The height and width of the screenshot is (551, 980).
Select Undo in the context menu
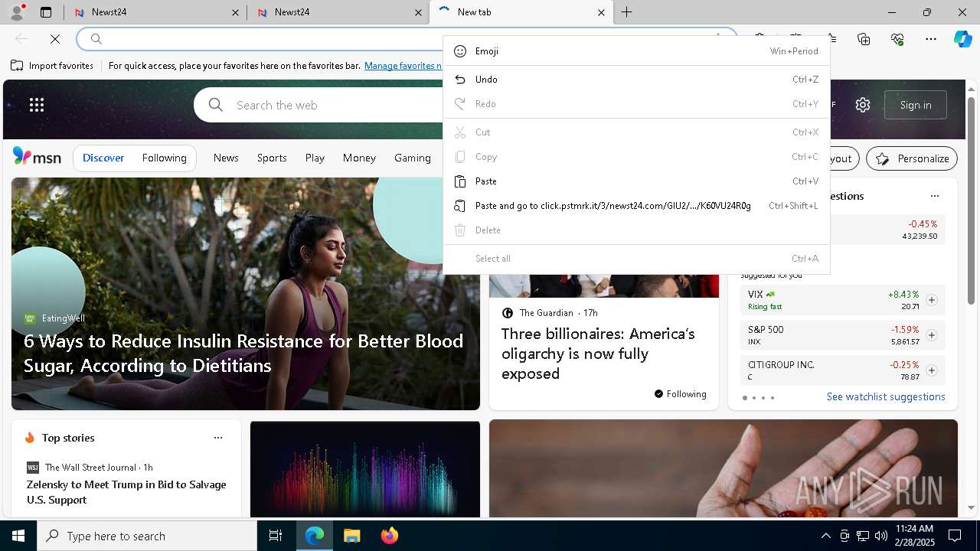click(636, 80)
